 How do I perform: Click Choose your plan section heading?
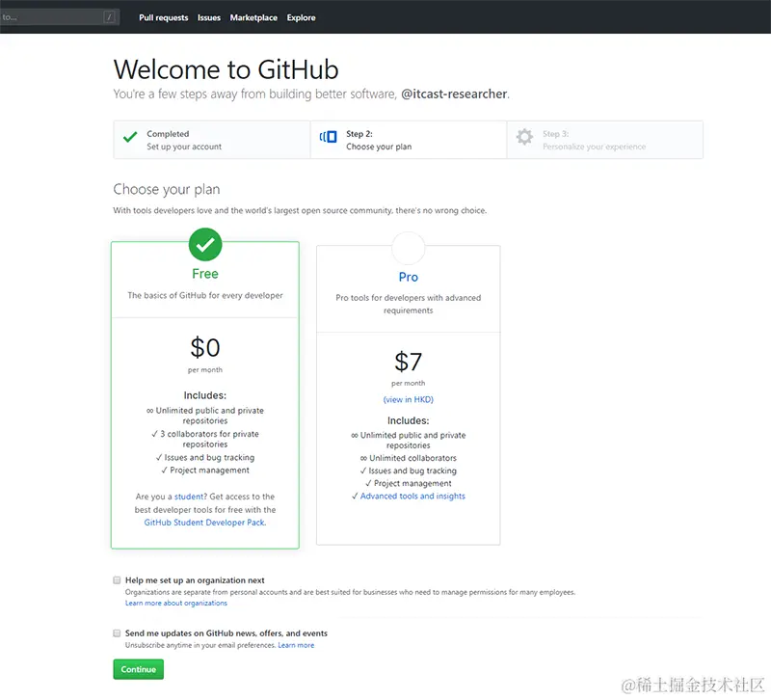167,189
